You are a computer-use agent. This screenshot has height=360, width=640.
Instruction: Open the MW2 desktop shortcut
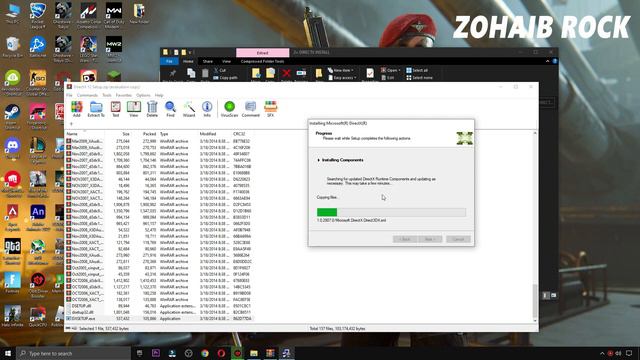pyautogui.click(x=114, y=47)
